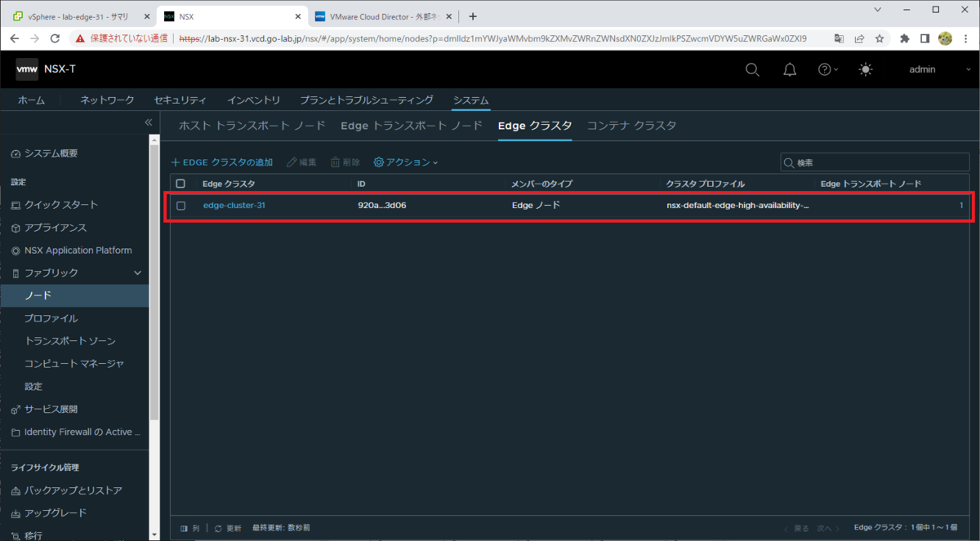This screenshot has width=980, height=541.
Task: Click EDGE クラスタの追加 button
Action: coord(221,162)
